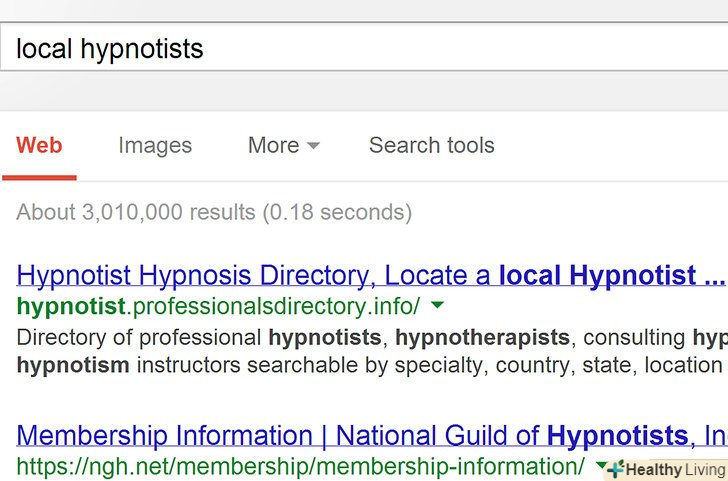Click the bold local Hypnotist text in first title

click(x=597, y=274)
